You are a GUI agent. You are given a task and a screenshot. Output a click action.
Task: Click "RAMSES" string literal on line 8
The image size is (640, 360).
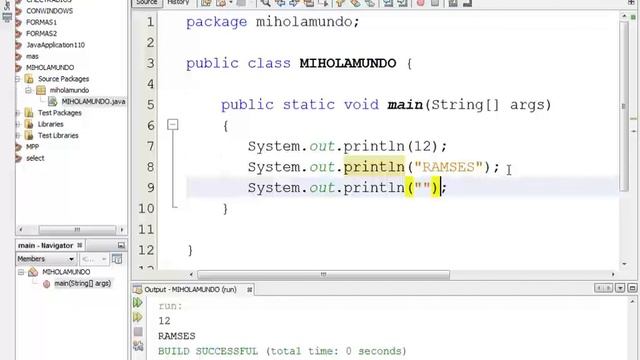point(449,167)
